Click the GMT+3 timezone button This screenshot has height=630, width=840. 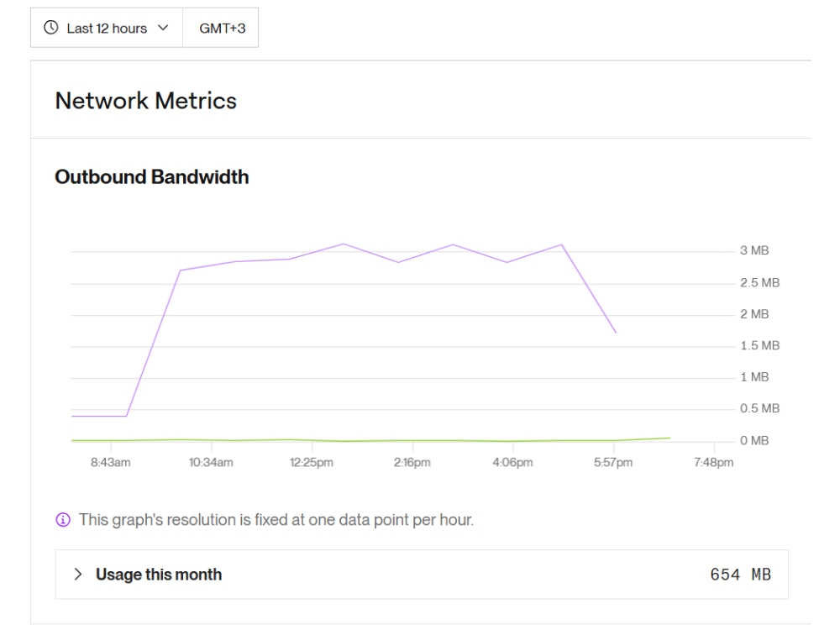click(221, 28)
